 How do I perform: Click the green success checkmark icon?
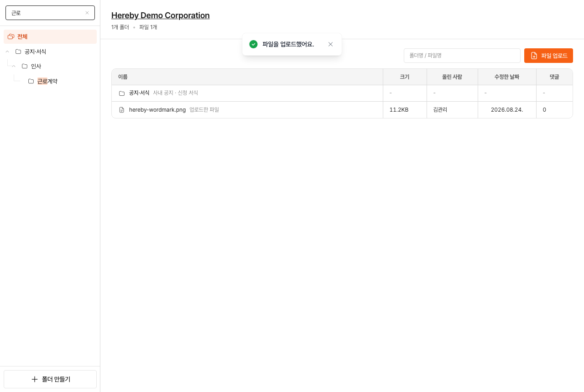tap(253, 44)
